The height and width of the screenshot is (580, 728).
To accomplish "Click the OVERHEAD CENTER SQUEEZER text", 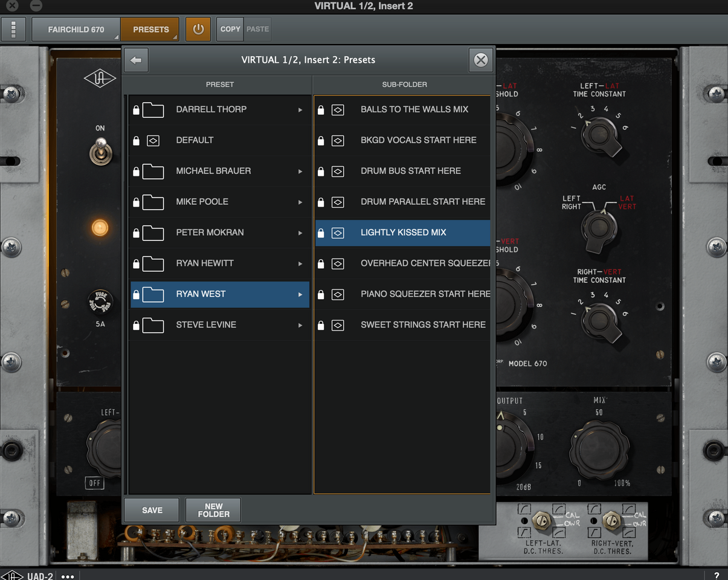I will [x=425, y=263].
